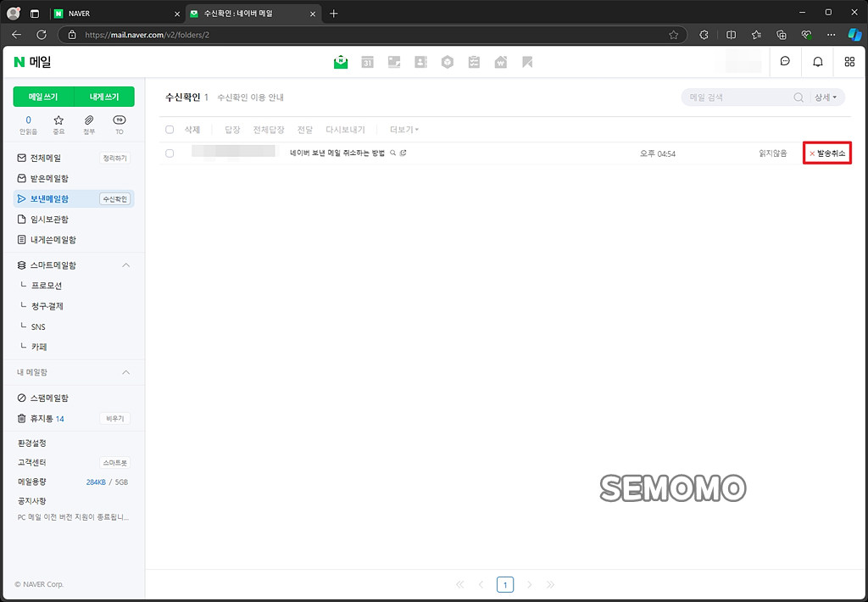Open the household account book icon
Viewport: 868px width, 602px height.
coord(500,62)
